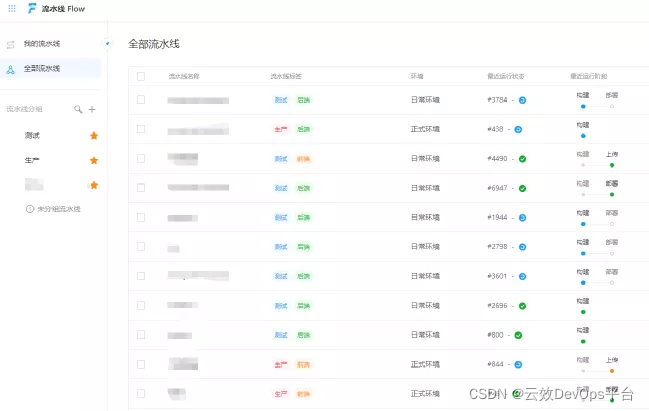Image resolution: width=649 pixels, height=411 pixels.
Task: Check the box for the row with run #2798
Action: (141, 247)
